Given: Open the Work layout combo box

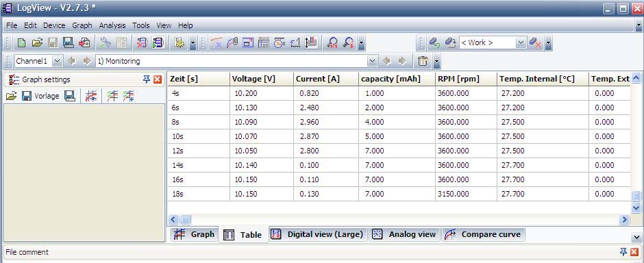Looking at the screenshot, I should click(x=521, y=42).
